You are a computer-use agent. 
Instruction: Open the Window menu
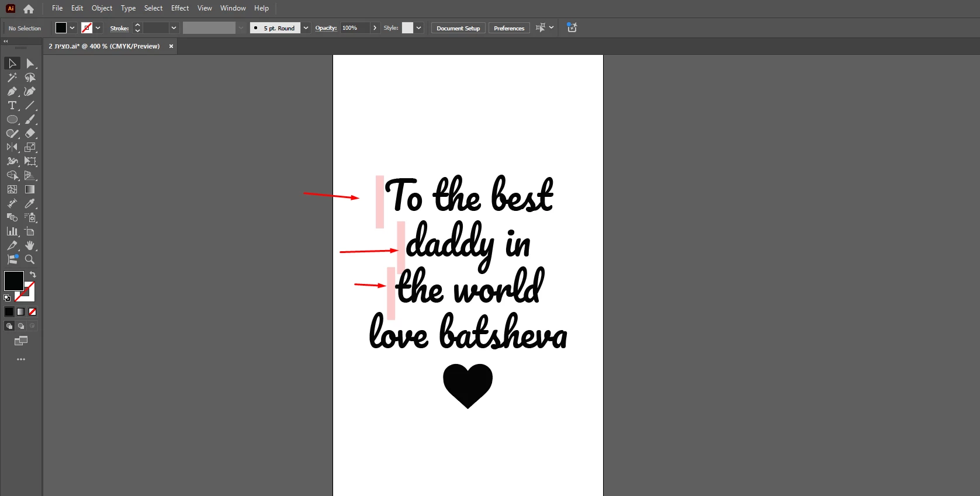pyautogui.click(x=233, y=8)
